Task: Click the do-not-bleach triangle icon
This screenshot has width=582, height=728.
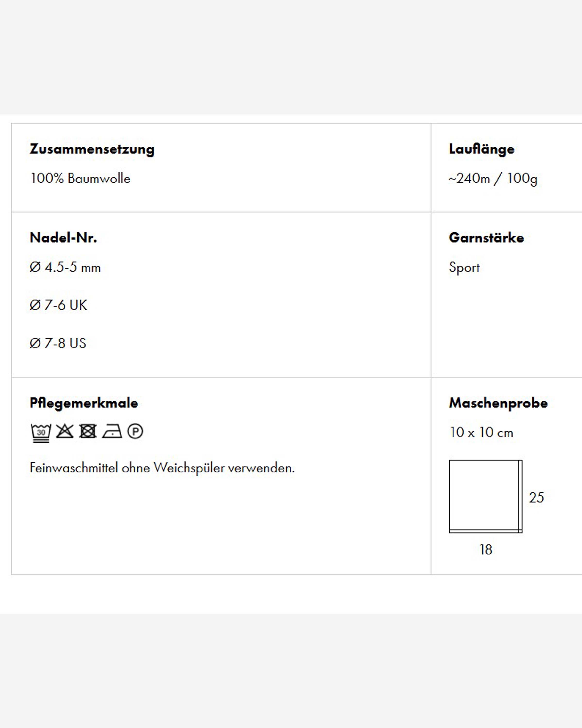Action: (65, 431)
